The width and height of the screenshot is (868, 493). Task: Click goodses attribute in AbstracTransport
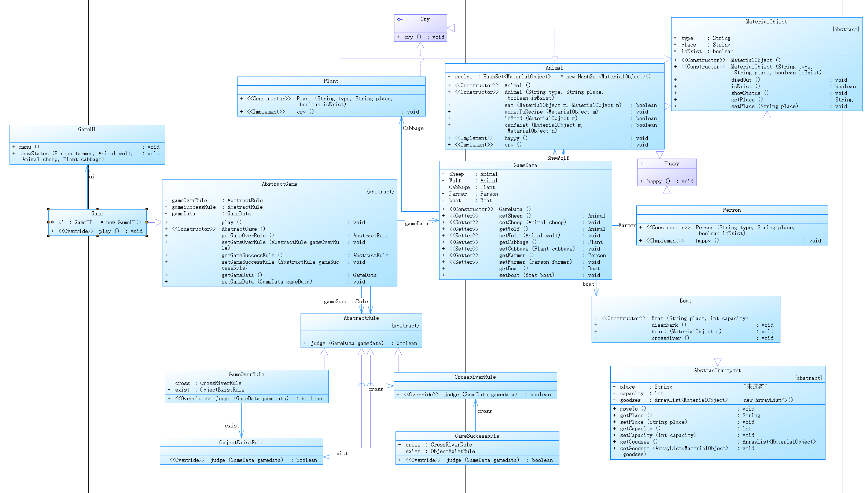click(x=630, y=400)
